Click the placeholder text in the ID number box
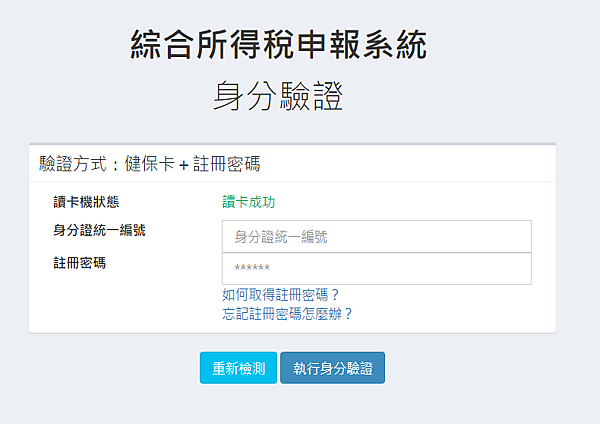This screenshot has width=600, height=424. pyautogui.click(x=281, y=237)
